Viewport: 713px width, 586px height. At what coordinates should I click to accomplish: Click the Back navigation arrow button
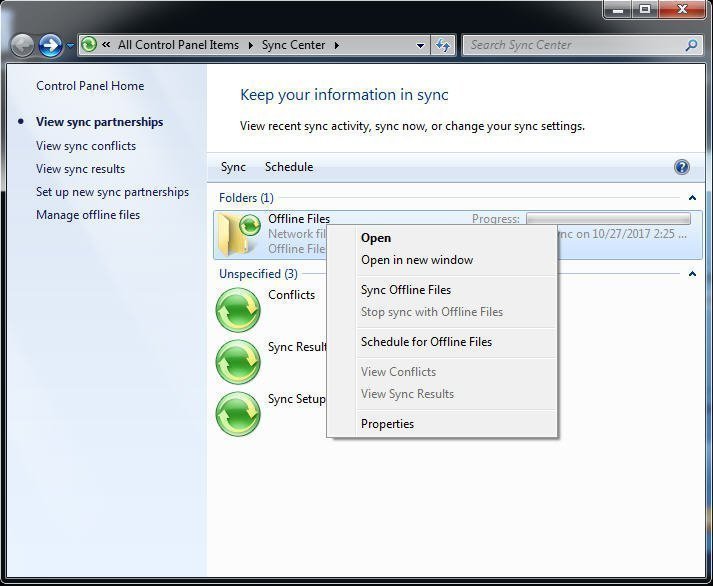click(x=22, y=45)
